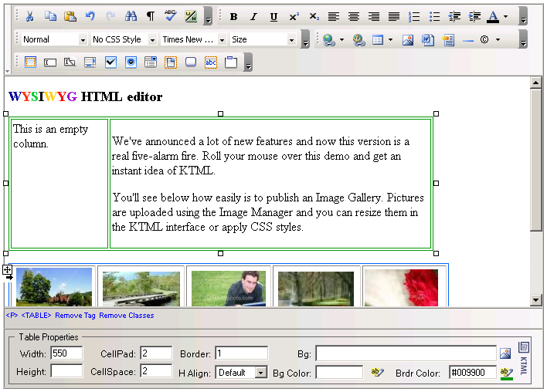547x392 pixels.
Task: Increase the indent
Action: click(x=475, y=17)
